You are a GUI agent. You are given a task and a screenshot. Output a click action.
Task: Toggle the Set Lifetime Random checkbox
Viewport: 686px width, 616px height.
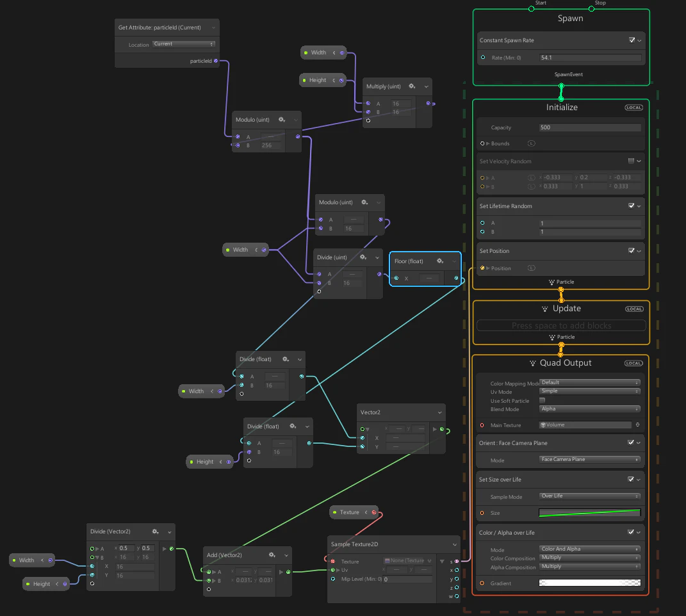point(632,206)
